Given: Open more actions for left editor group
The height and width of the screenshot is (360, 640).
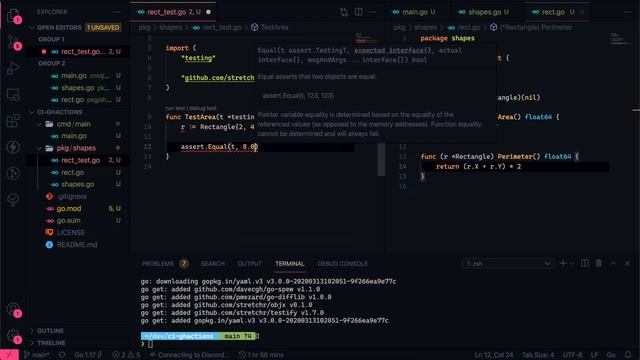Looking at the screenshot, I should [x=372, y=12].
